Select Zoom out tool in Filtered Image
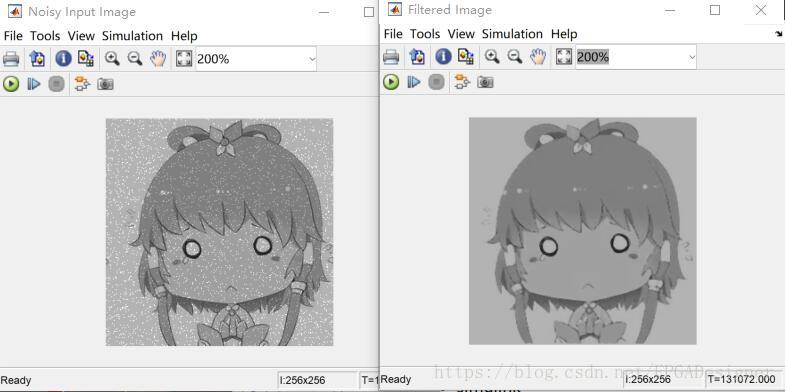This screenshot has height=392, width=785. coord(515,57)
